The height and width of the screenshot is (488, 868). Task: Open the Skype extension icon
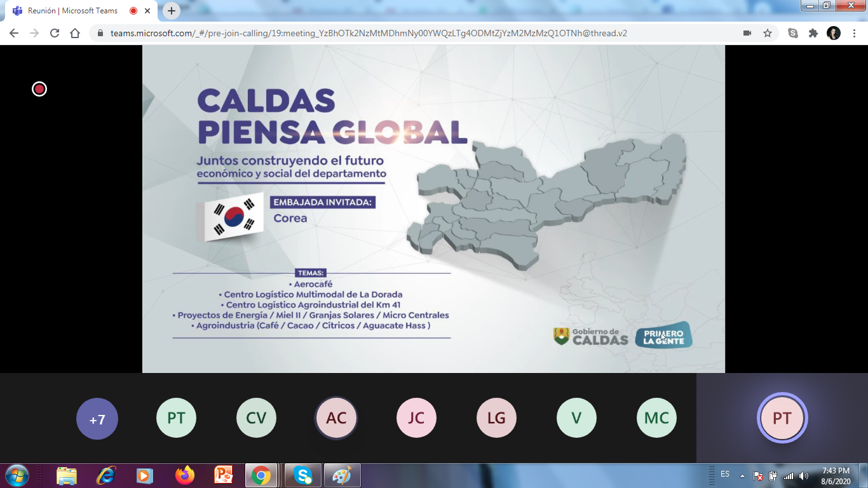(x=793, y=33)
